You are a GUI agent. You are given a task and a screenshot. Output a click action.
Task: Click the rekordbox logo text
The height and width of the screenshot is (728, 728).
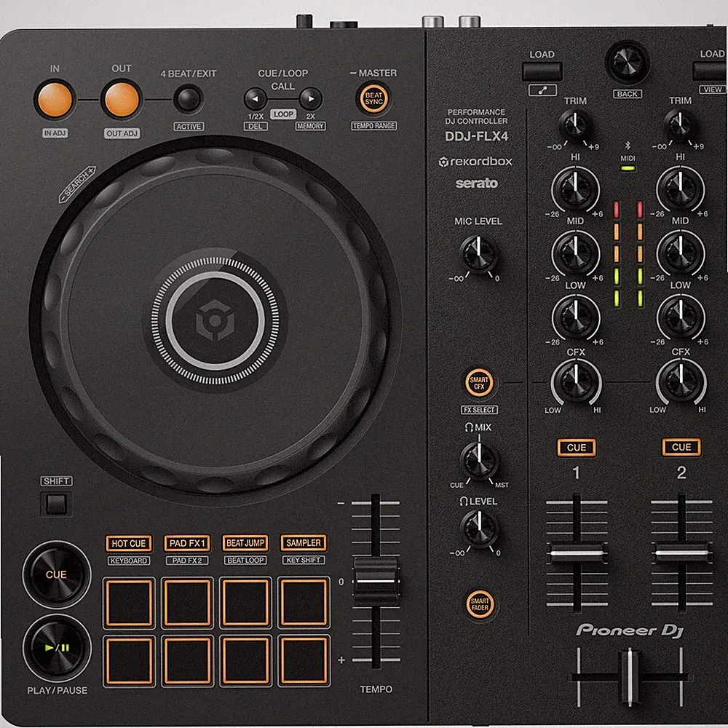point(476,162)
